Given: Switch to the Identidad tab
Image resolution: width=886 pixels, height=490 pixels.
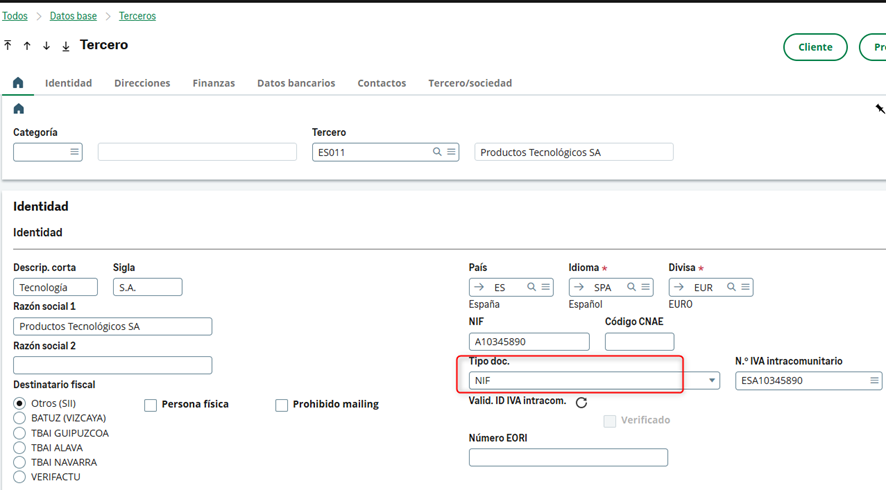Looking at the screenshot, I should 68,83.
